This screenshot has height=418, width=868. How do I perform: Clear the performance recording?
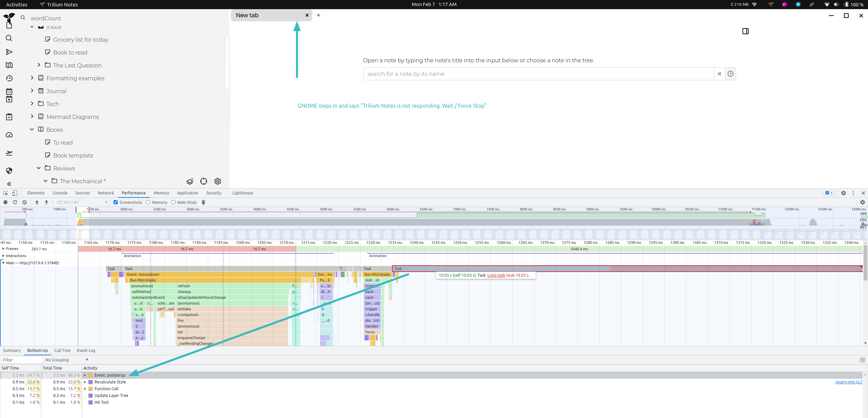pyautogui.click(x=24, y=202)
